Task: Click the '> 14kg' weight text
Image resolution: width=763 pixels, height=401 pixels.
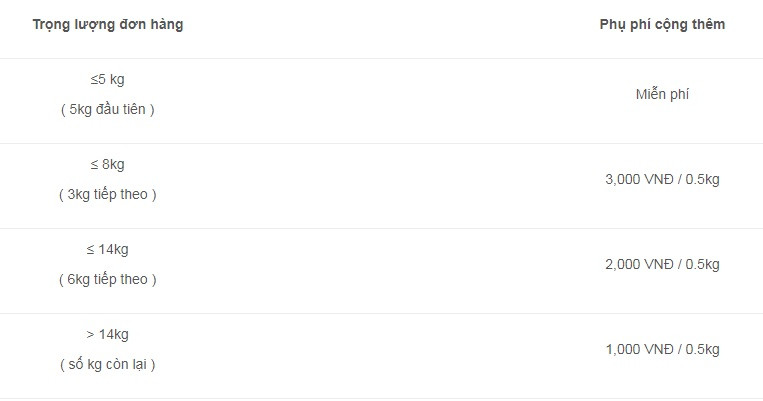Action: 107,334
